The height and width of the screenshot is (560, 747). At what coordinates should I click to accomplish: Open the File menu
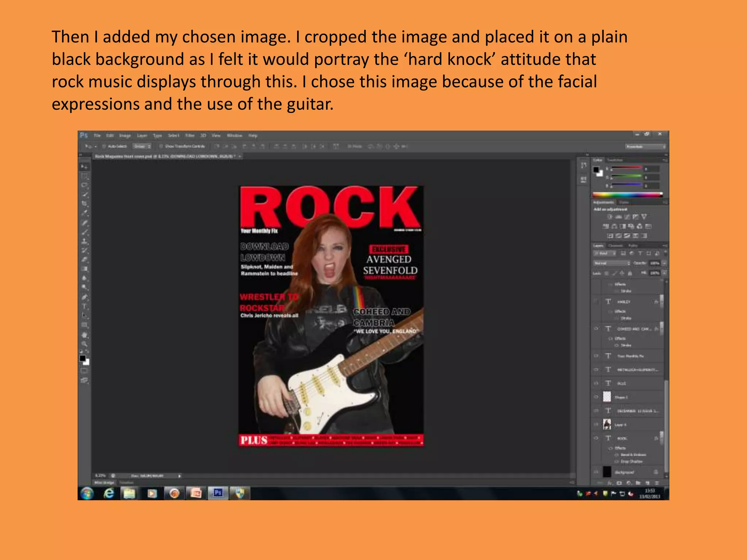click(x=97, y=135)
